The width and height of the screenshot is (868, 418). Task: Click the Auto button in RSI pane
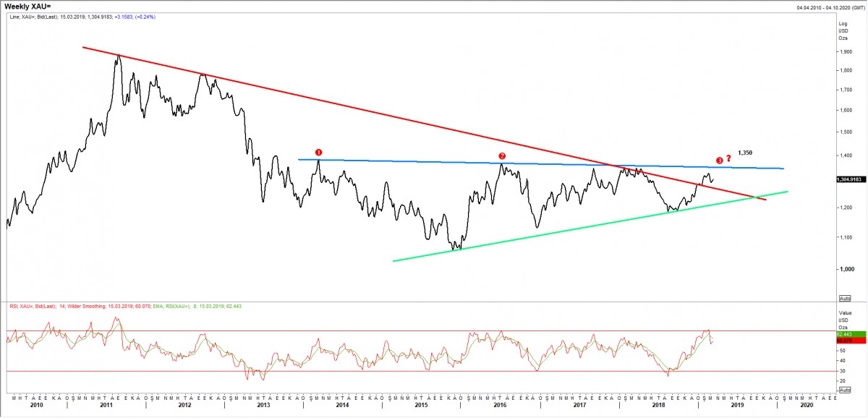coord(845,389)
